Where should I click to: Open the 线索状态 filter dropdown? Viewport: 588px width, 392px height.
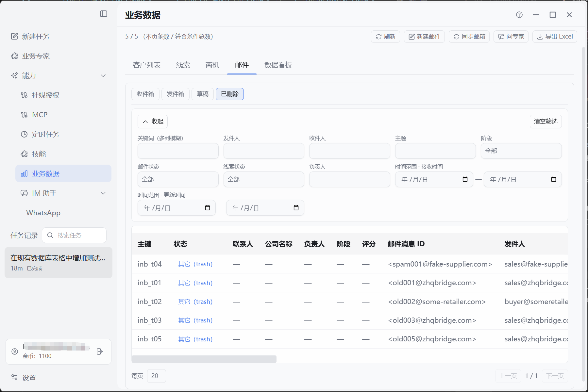(x=264, y=179)
